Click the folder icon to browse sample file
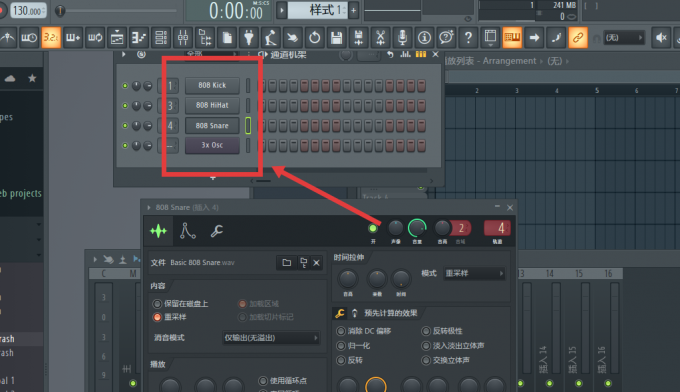 [287, 262]
